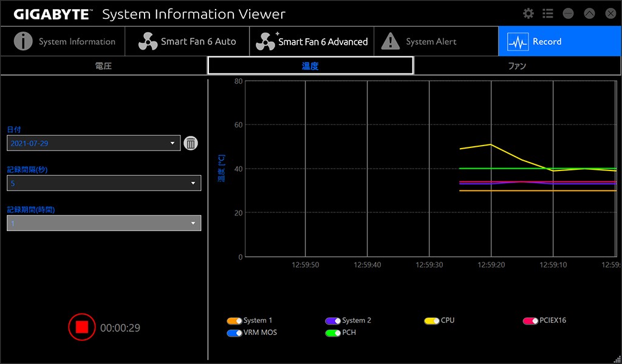Disable the PCIEX16 temperature line

pos(530,320)
